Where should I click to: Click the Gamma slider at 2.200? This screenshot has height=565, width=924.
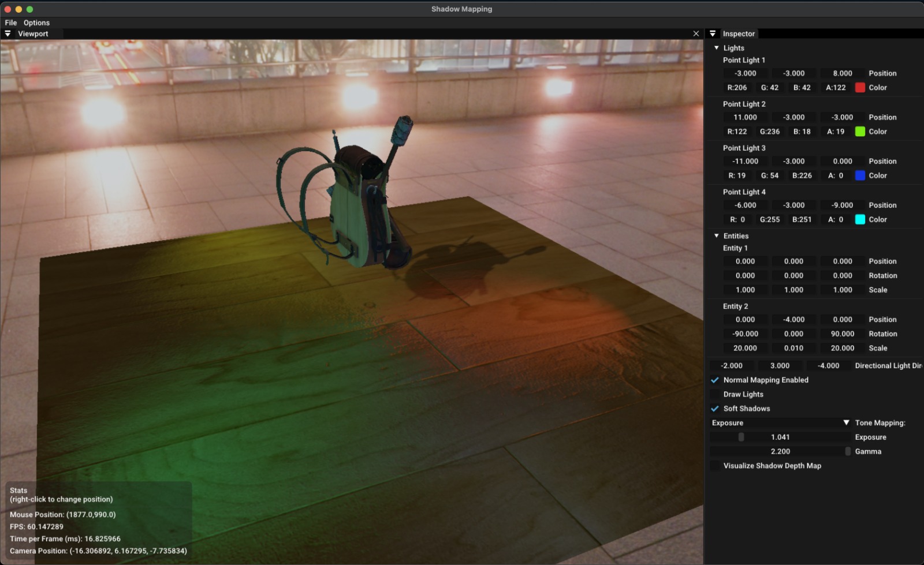(781, 452)
